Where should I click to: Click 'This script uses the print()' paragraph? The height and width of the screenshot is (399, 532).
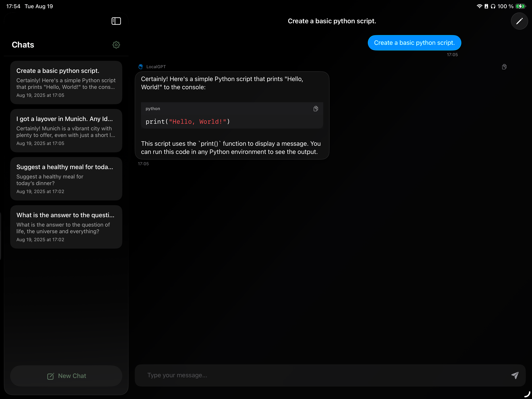(x=231, y=148)
